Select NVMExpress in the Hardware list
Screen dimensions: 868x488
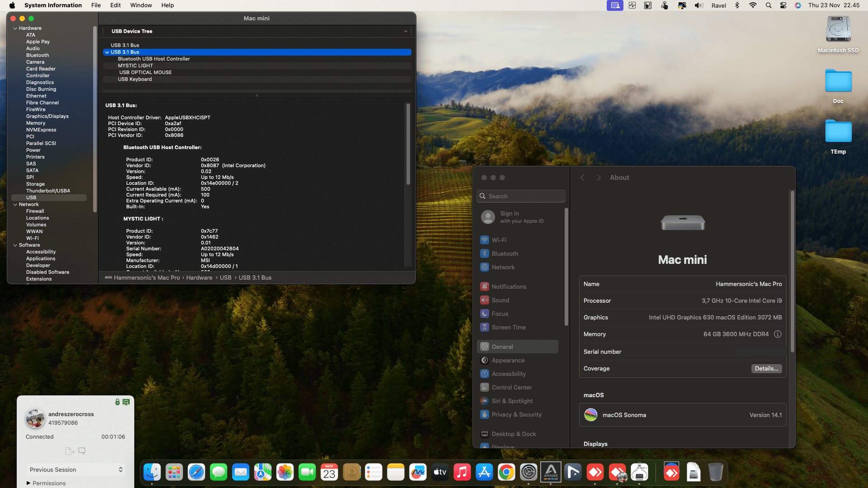point(41,130)
